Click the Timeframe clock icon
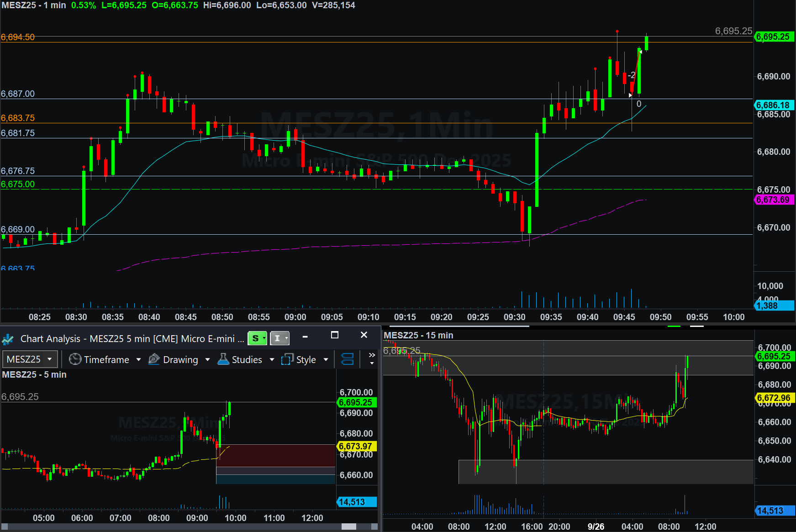This screenshot has width=796, height=532. (75, 359)
